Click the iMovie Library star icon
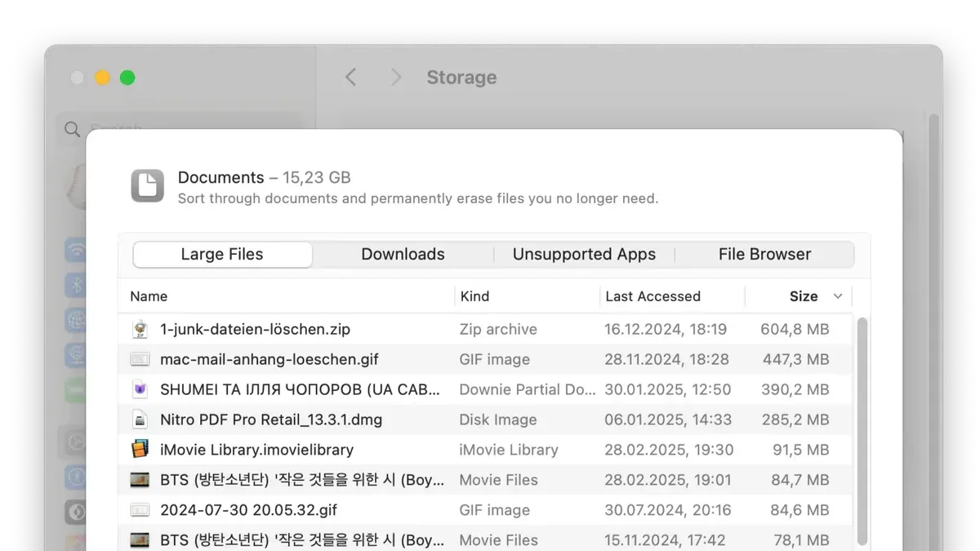 click(x=140, y=450)
